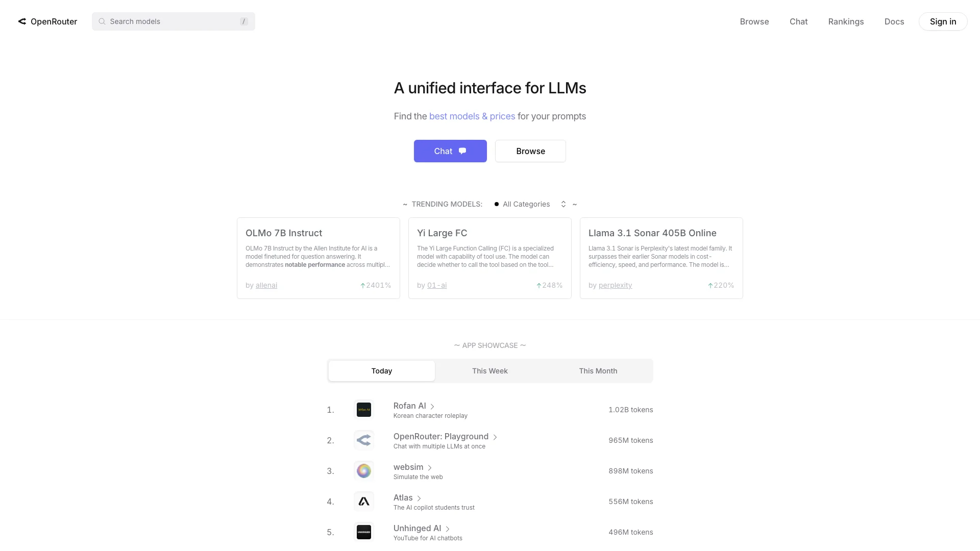The width and height of the screenshot is (980, 551).
Task: Click the OpenRouter logo icon
Action: point(21,21)
